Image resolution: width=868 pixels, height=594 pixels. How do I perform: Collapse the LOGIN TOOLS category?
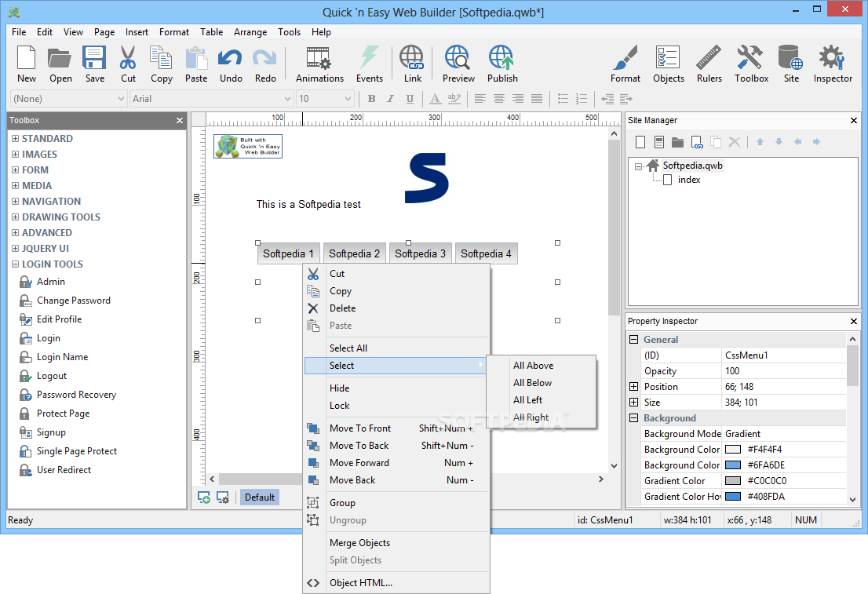(15, 264)
